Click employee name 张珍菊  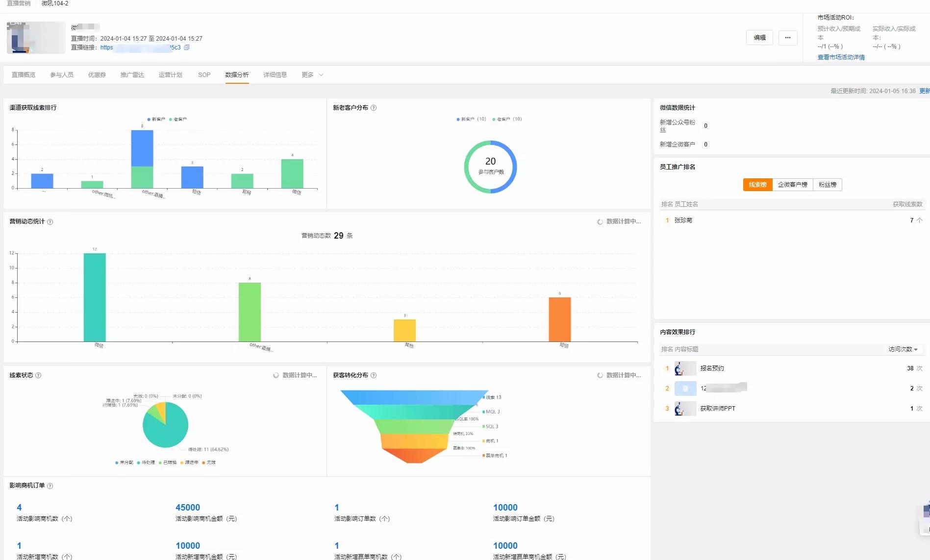point(683,220)
